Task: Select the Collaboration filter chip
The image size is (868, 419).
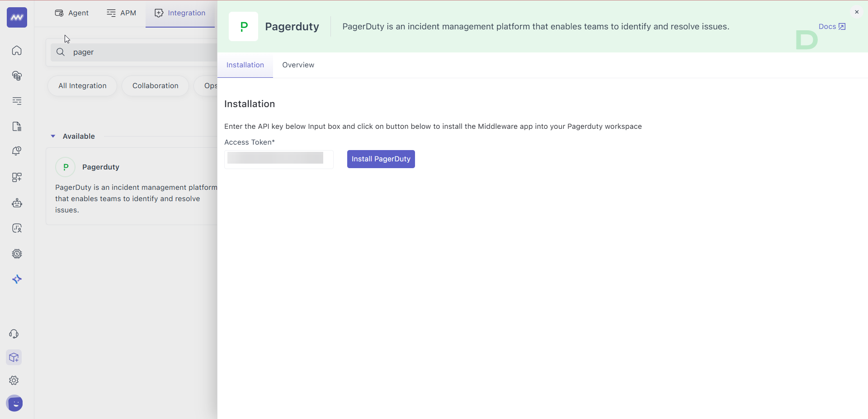Action: (x=155, y=85)
